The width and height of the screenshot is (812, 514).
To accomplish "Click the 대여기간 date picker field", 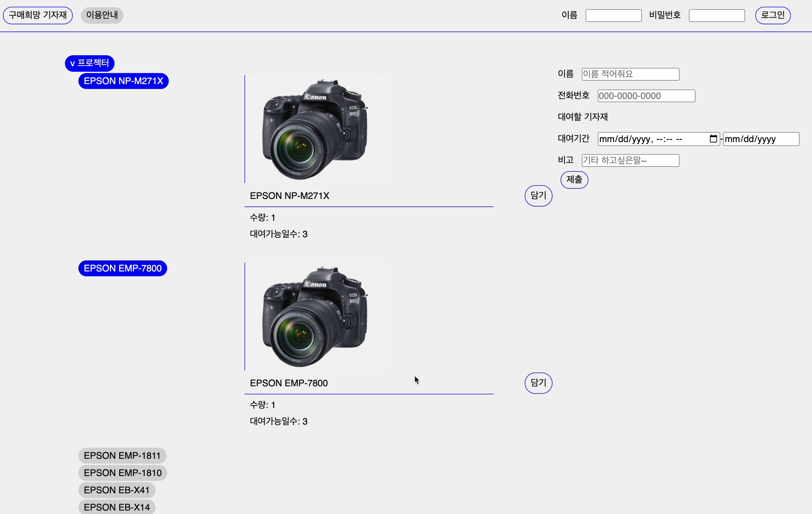I will coord(659,139).
